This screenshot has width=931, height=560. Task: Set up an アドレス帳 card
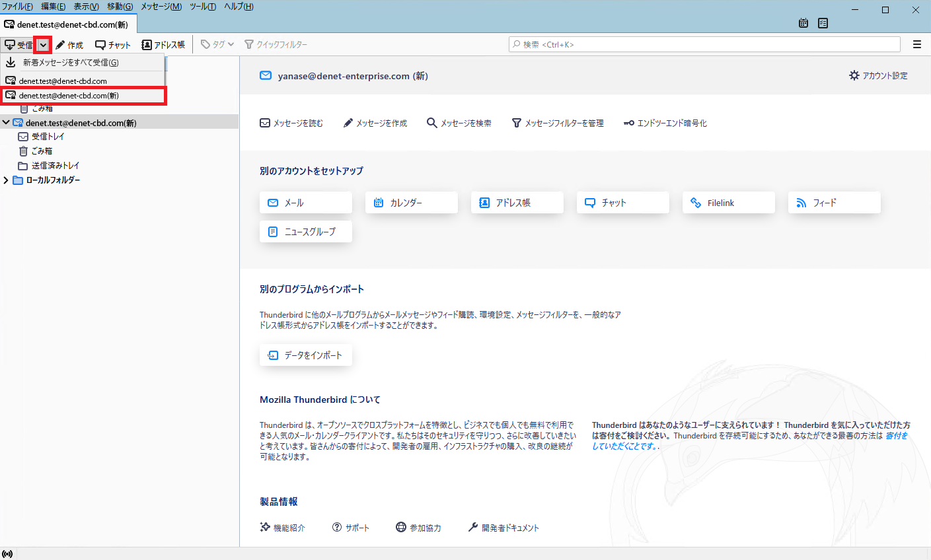pyautogui.click(x=517, y=203)
